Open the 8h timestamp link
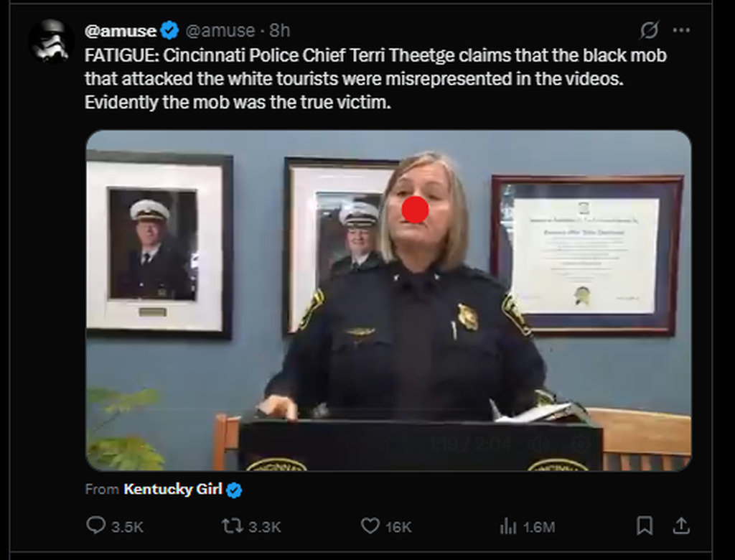 click(x=279, y=30)
